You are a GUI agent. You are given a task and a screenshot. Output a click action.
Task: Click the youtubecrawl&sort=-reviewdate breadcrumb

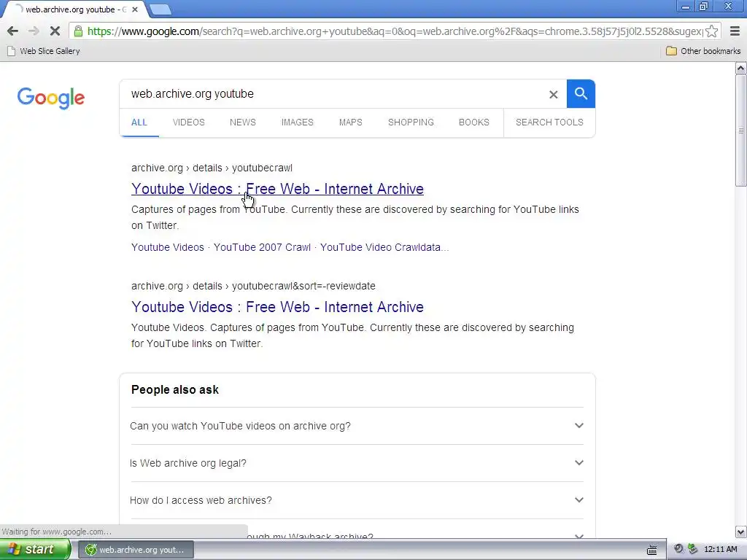click(x=303, y=286)
